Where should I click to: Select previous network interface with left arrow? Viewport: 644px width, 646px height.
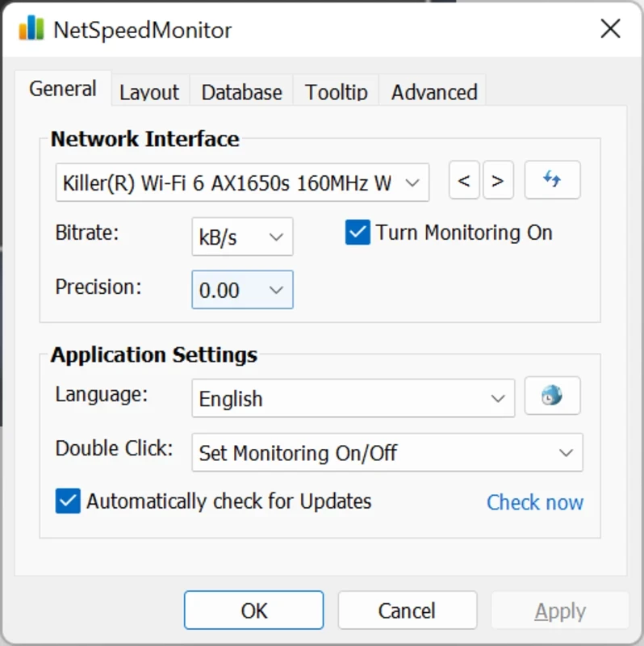pos(464,181)
